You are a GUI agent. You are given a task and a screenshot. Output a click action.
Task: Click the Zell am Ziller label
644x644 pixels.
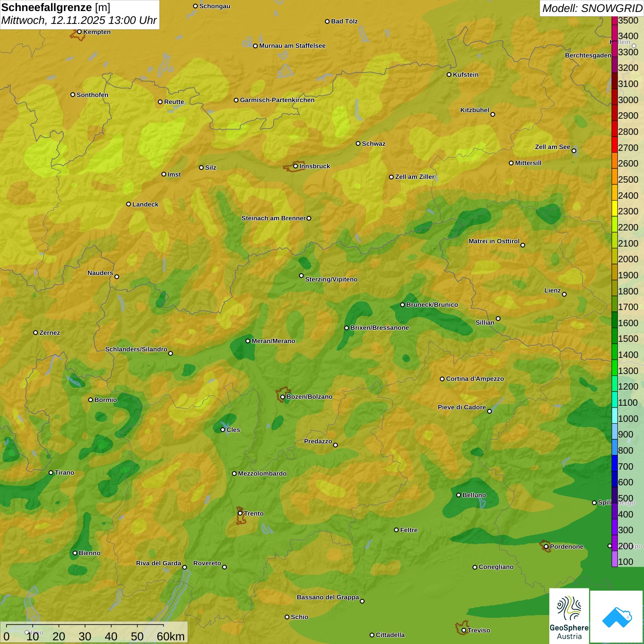coord(415,177)
